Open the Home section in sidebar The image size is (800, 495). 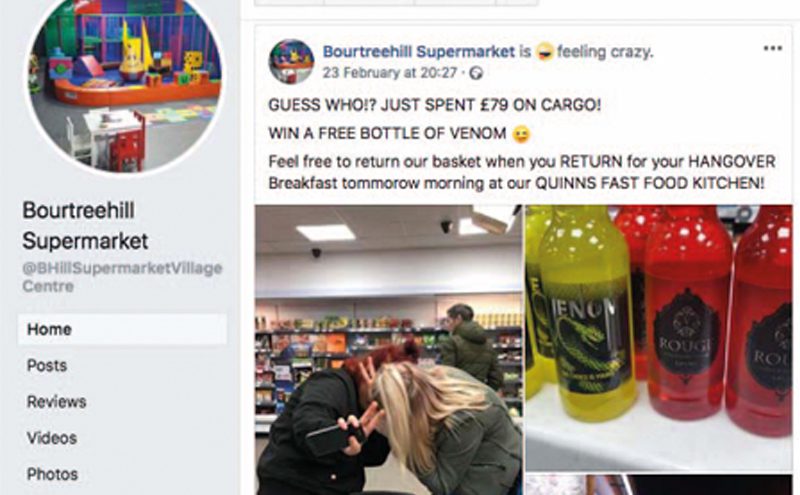click(122, 329)
